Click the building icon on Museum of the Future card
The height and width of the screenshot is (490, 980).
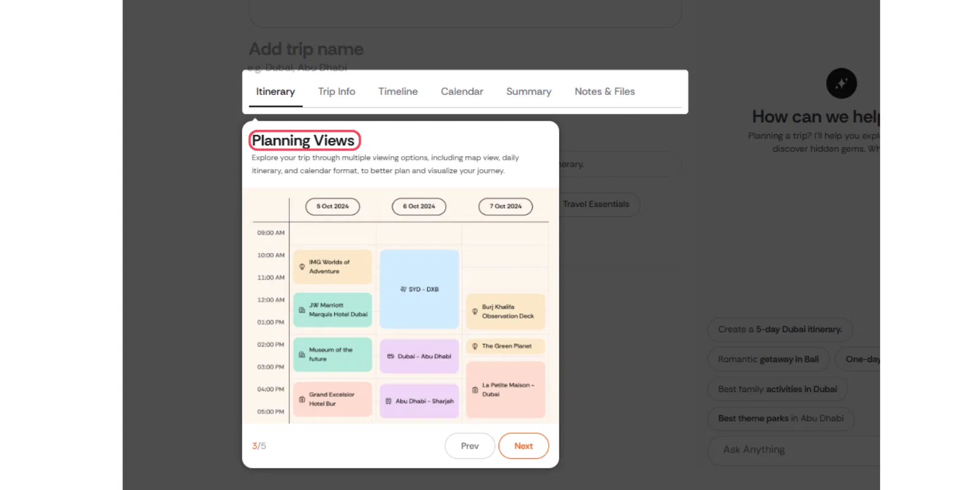coord(302,355)
